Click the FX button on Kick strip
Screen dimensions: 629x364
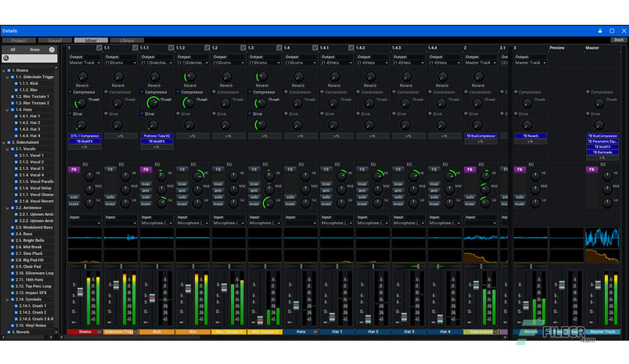(x=146, y=169)
